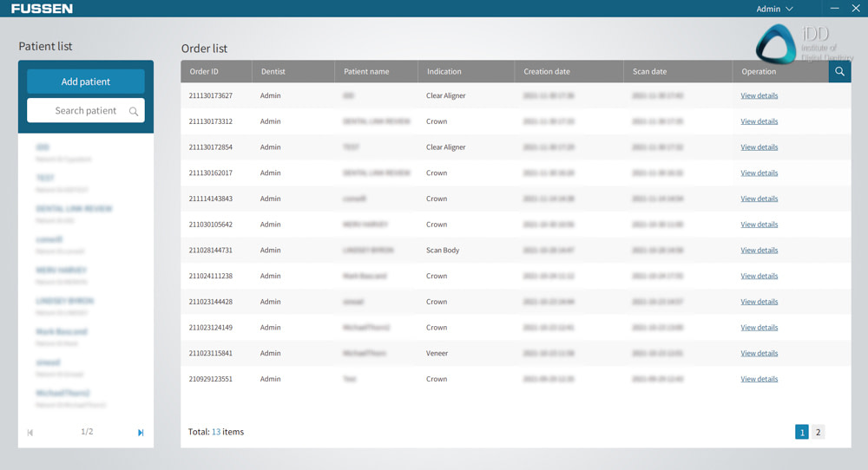View details for order 211130162017
868x470 pixels.
click(x=759, y=173)
